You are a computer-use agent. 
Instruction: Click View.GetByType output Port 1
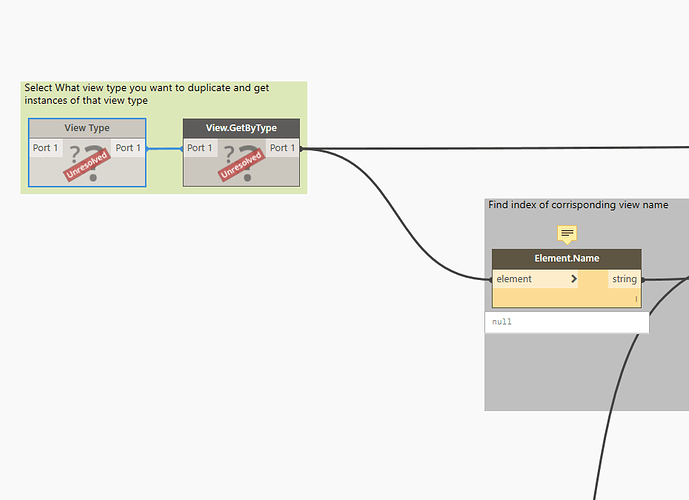point(283,148)
